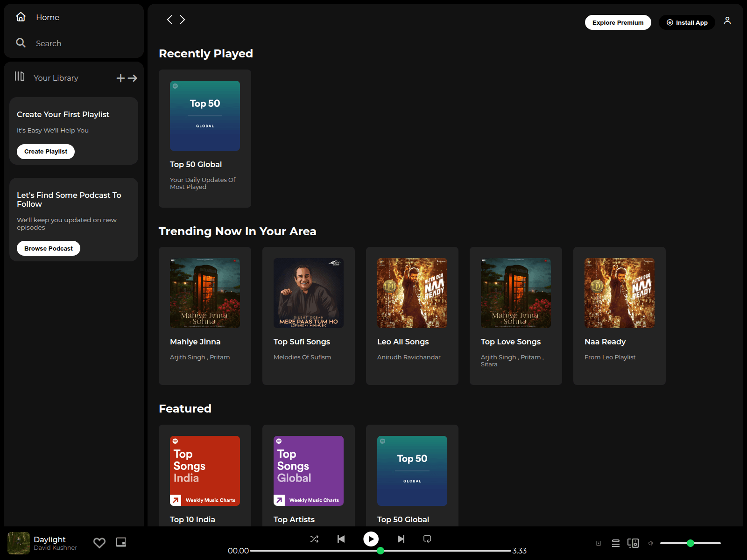Expand library with the right arrow icon

(133, 78)
